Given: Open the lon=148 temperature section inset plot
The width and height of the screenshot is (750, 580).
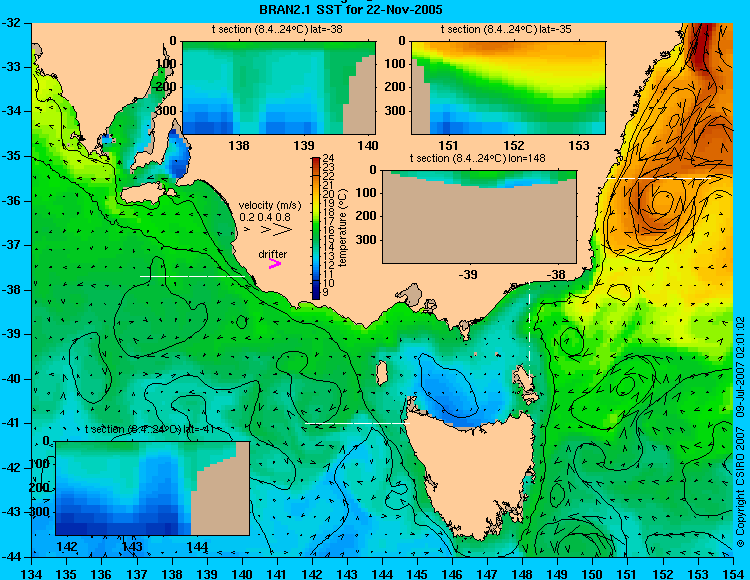Looking at the screenshot, I should tap(479, 217).
